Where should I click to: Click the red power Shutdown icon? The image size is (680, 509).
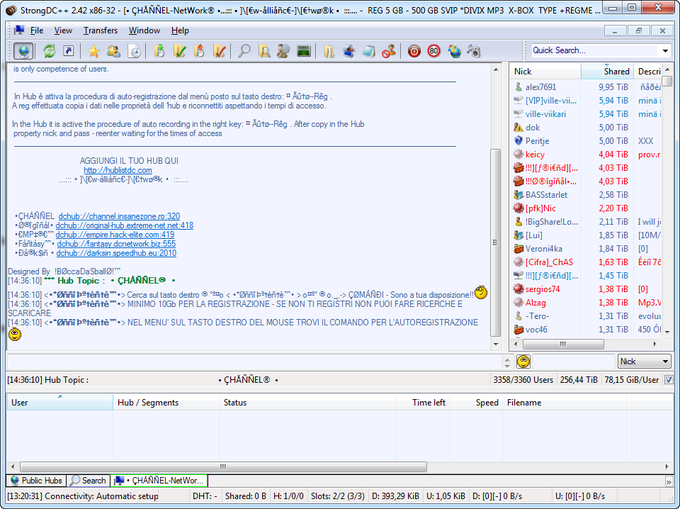pos(414,51)
